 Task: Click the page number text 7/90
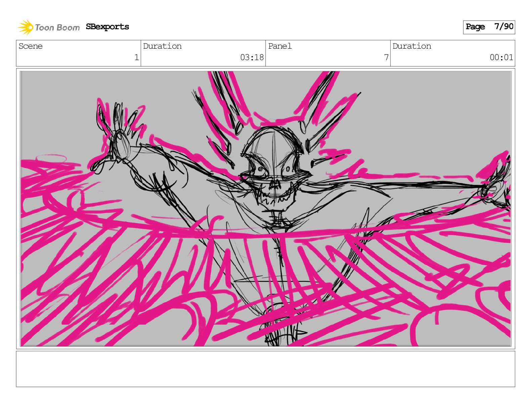pyautogui.click(x=504, y=27)
